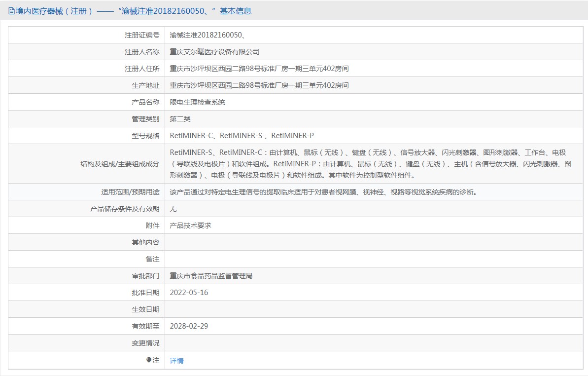The width and height of the screenshot is (588, 376).
Task: Click the 变更情况 row label
Action: tap(145, 343)
